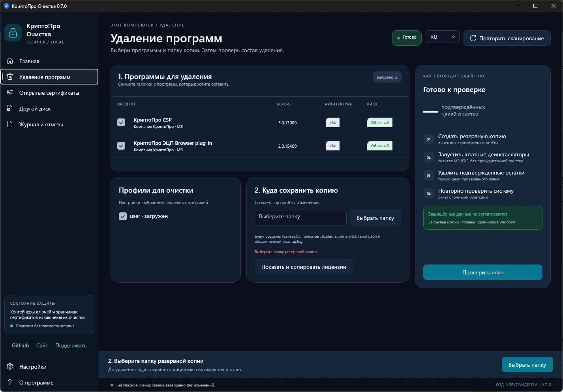
Task: Click the refresh icon in Повторить сканирование
Action: point(473,38)
